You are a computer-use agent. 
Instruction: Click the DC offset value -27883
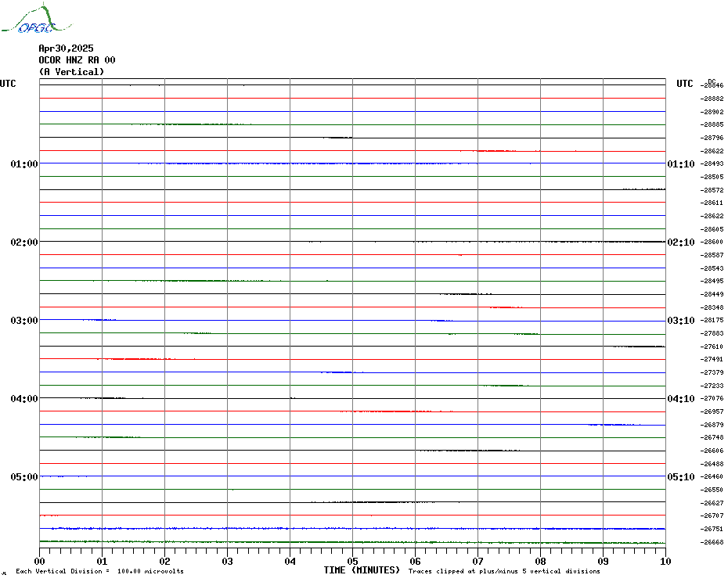(712, 334)
